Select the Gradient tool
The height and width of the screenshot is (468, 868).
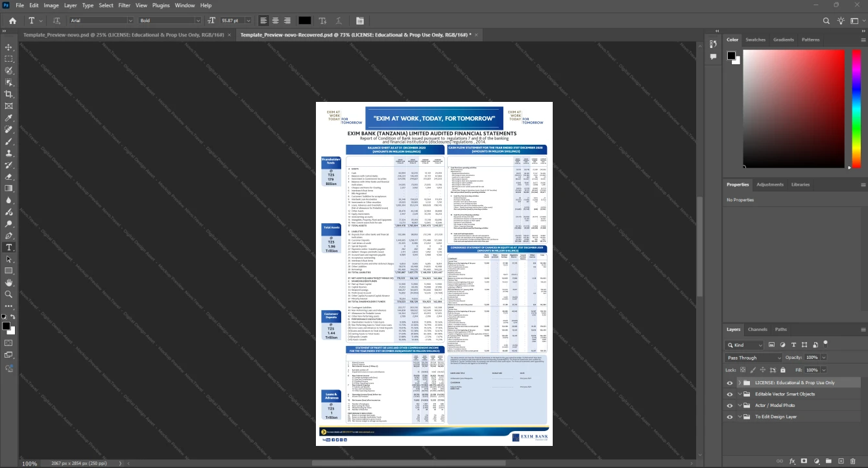point(9,188)
